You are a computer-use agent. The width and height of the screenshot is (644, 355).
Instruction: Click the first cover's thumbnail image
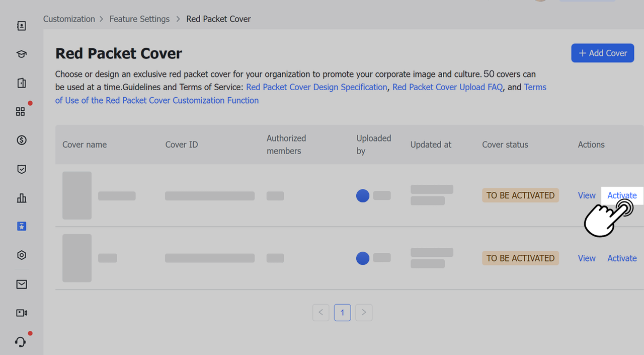click(77, 195)
